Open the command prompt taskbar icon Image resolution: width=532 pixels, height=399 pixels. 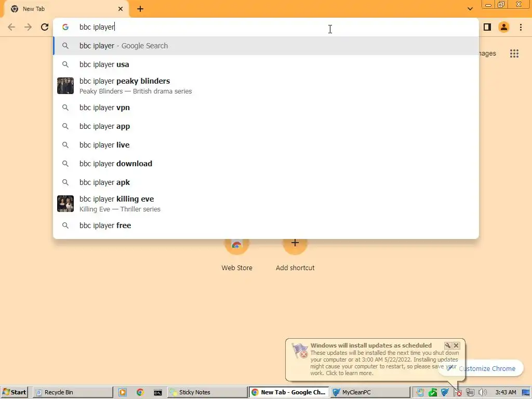[158, 393]
